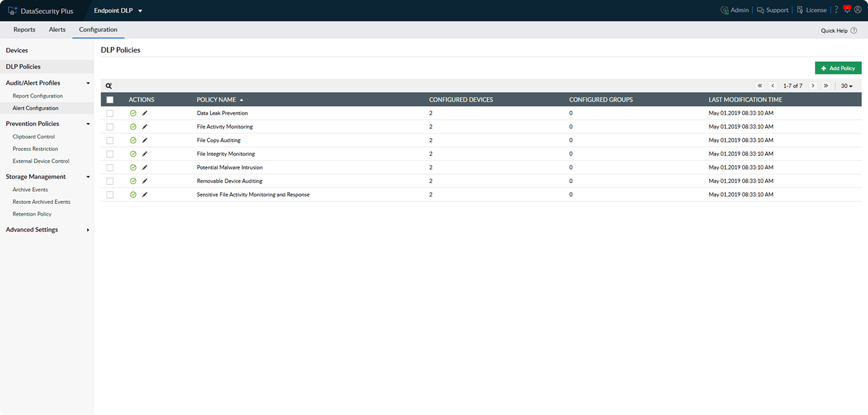Open the Quick Help icon

coord(854,31)
